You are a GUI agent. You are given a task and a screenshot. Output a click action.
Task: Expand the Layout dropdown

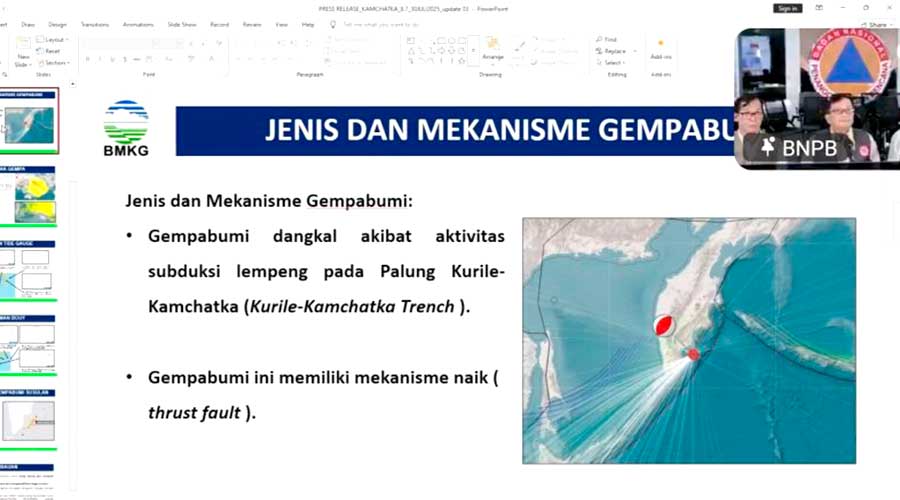54,40
